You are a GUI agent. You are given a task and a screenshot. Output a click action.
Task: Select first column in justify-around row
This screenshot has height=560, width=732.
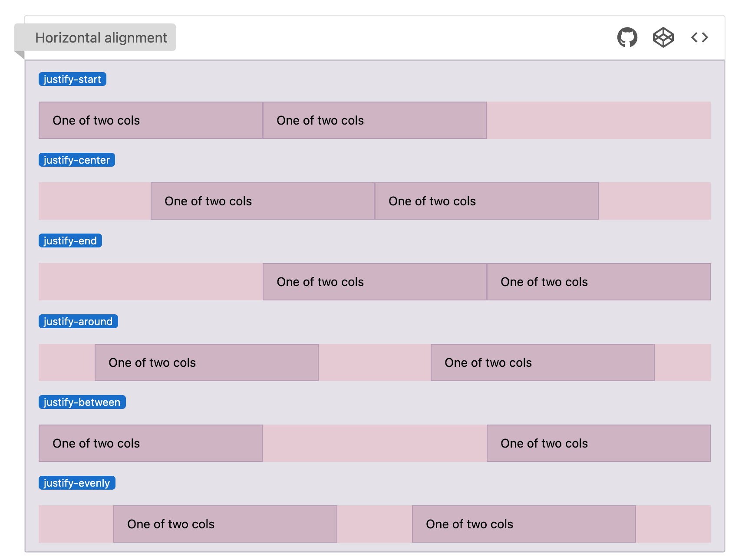[207, 362]
